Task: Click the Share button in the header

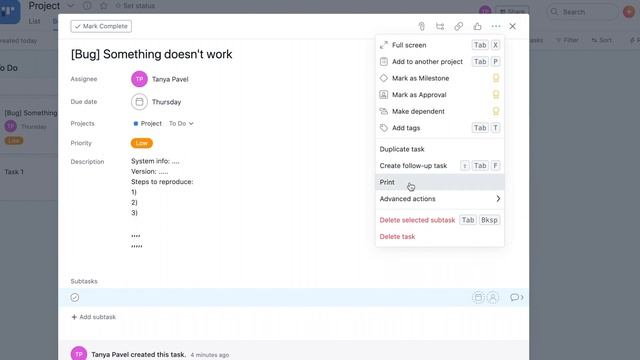Action: coord(512,12)
